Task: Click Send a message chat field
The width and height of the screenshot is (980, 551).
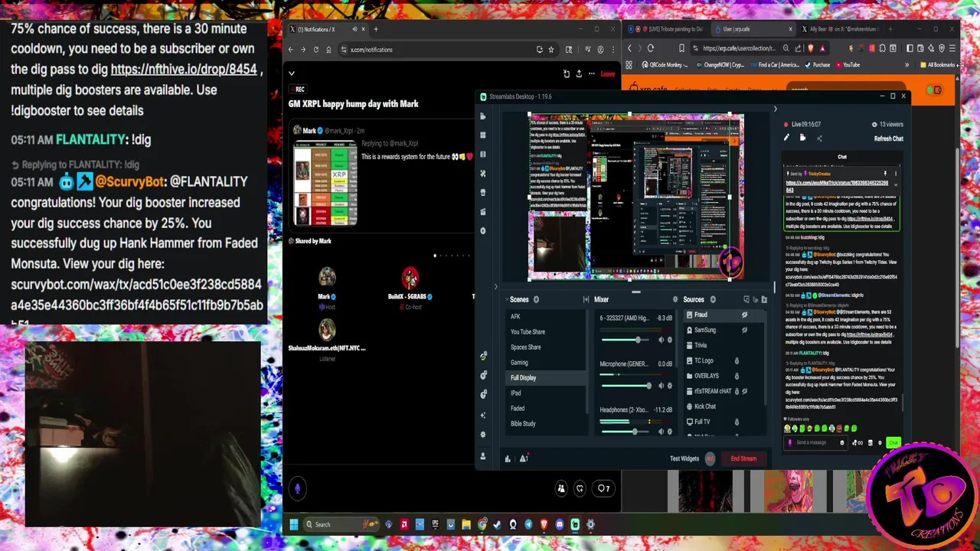Action: point(815,442)
